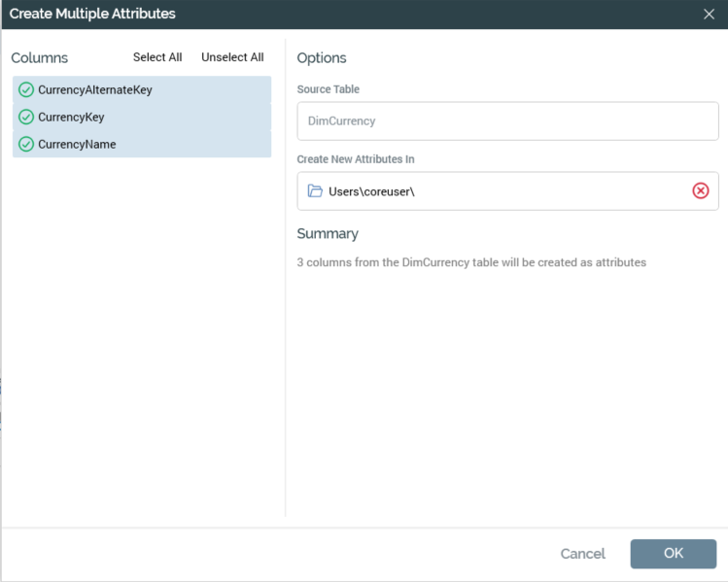728x582 pixels.
Task: Cancel the attribute creation dialog
Action: (582, 554)
